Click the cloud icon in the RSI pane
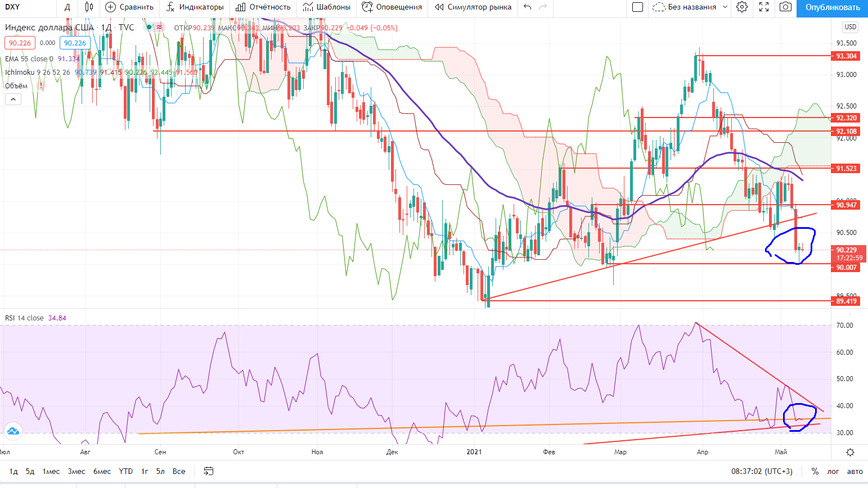Image resolution: width=868 pixels, height=488 pixels. click(12, 432)
